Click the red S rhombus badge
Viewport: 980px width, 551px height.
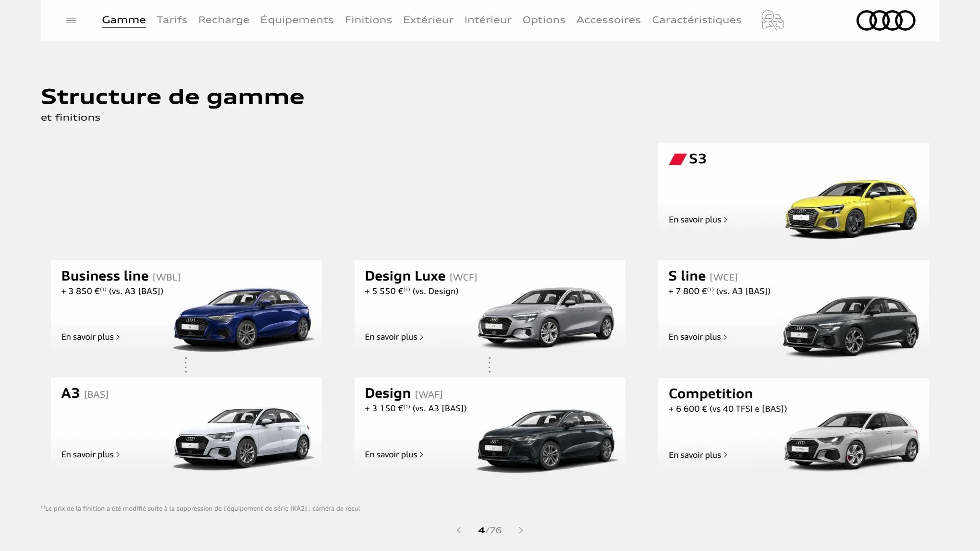[677, 159]
